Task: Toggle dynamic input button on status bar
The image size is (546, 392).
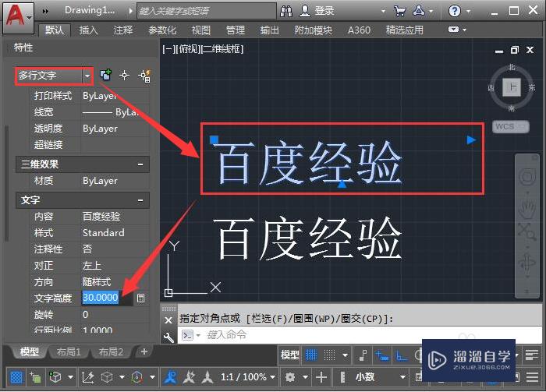Action: coord(382,355)
